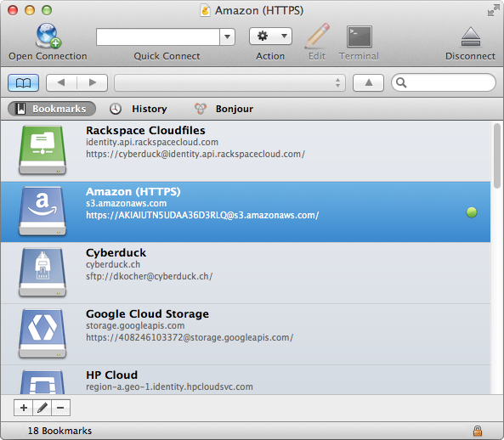Click the Google Cloud Storage bookmark title
504x440 pixels.
point(147,313)
